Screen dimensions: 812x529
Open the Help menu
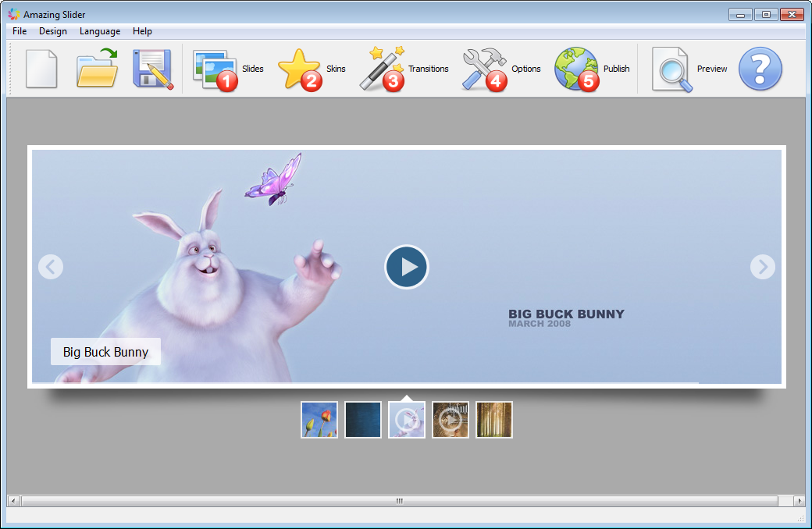(142, 31)
